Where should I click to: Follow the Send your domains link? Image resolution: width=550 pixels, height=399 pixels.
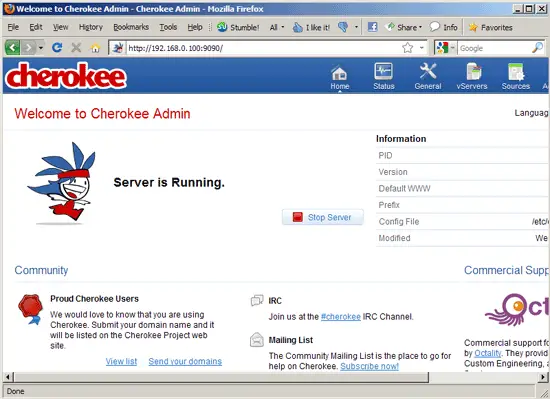coord(185,361)
